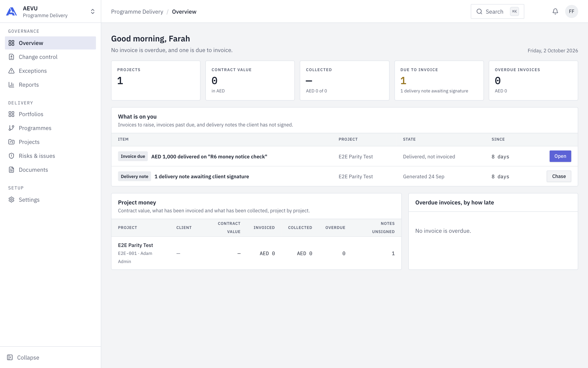
Task: Select the Overdue Invoices card
Action: (x=533, y=80)
